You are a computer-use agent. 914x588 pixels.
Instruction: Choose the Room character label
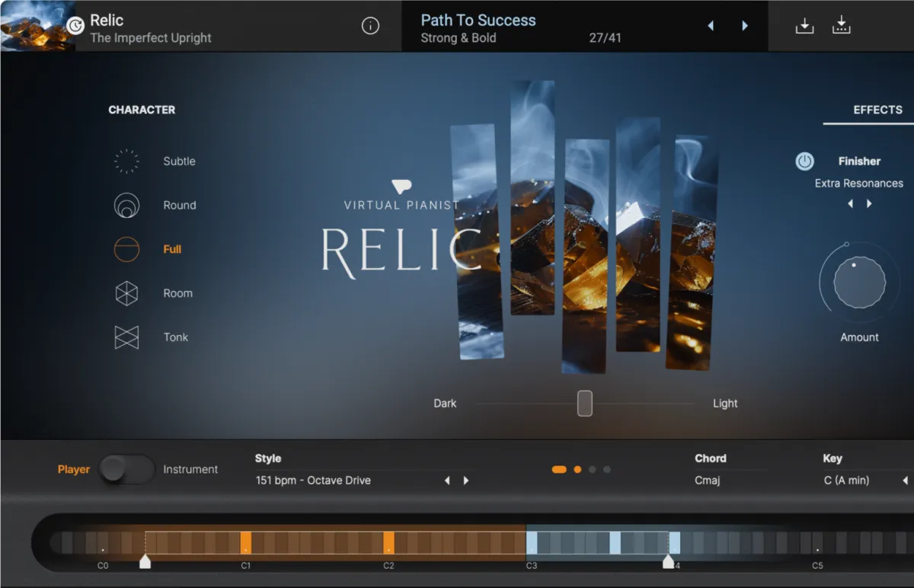tap(178, 293)
